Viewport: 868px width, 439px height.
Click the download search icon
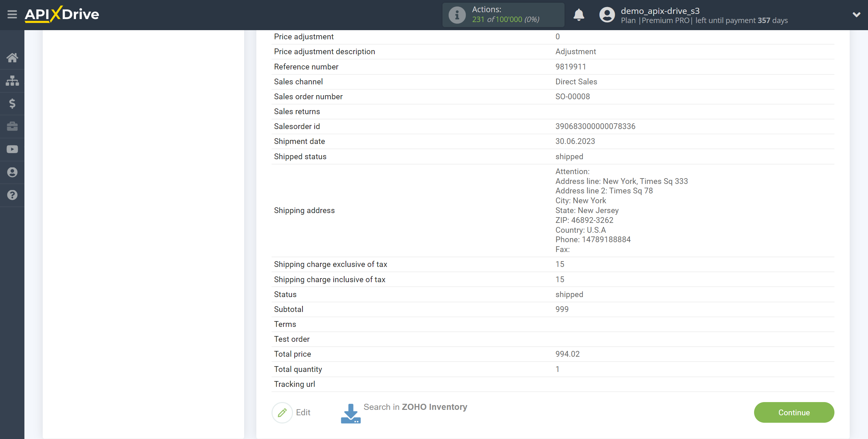click(351, 413)
